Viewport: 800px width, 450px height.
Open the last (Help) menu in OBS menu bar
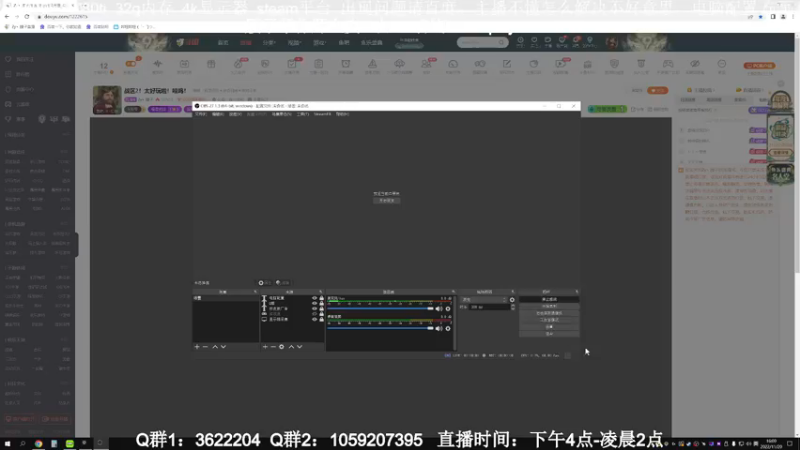pyautogui.click(x=342, y=114)
